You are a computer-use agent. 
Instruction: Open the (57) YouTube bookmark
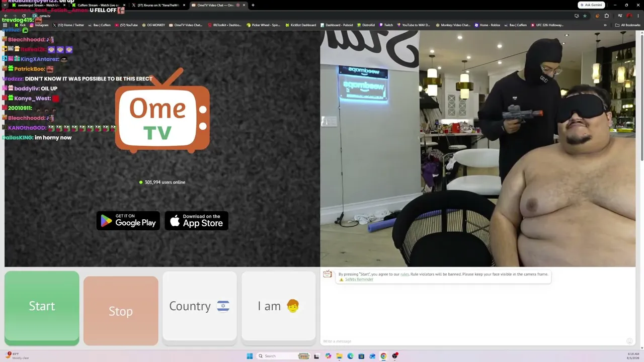coord(126,25)
